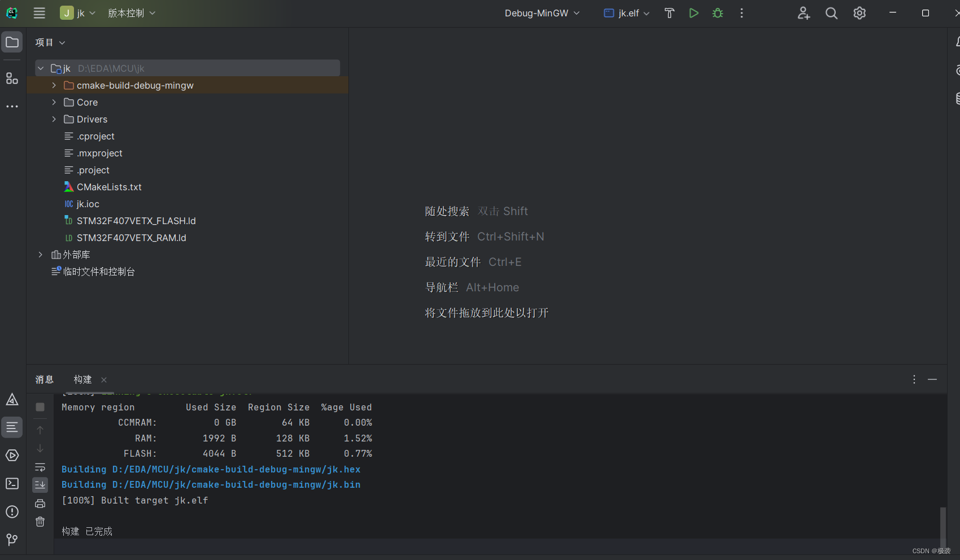Screen dimensions: 960x560
Task: Select the .project file
Action: coord(87,170)
